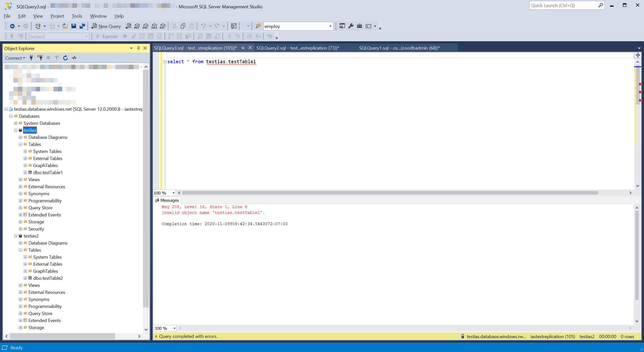
Task: Click the Find in Files icon
Action: [258, 26]
